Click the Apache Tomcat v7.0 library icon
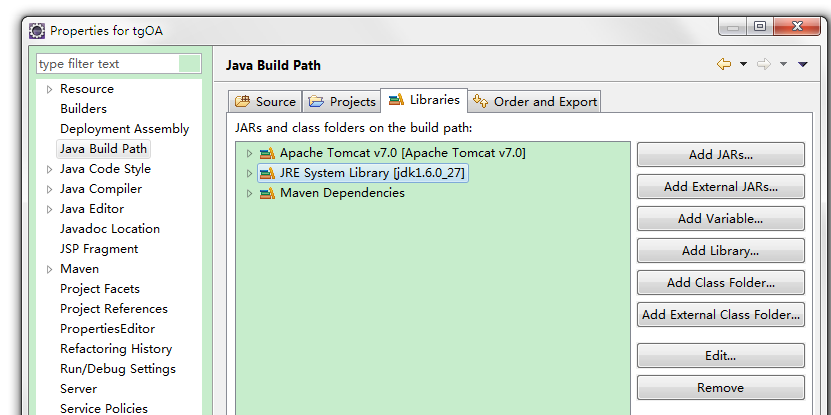 (267, 154)
